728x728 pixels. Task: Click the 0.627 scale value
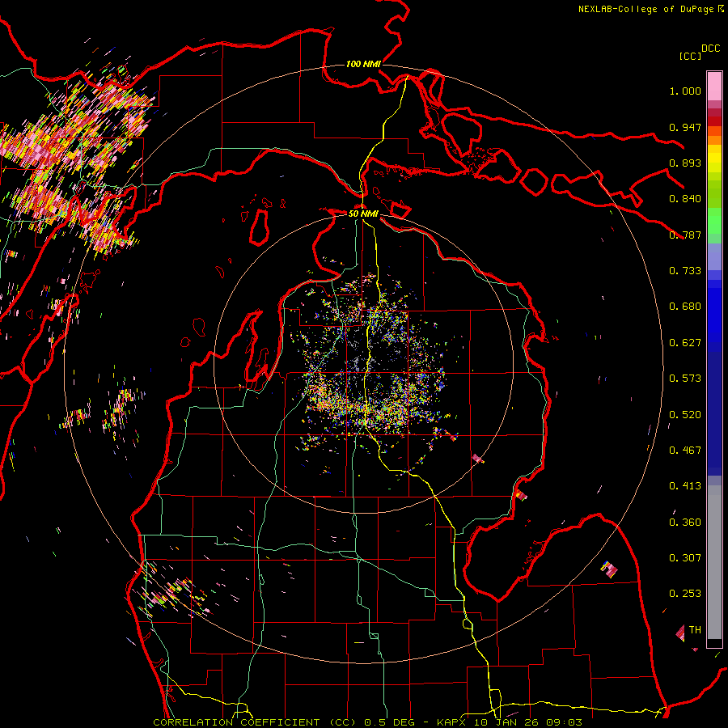tap(685, 343)
